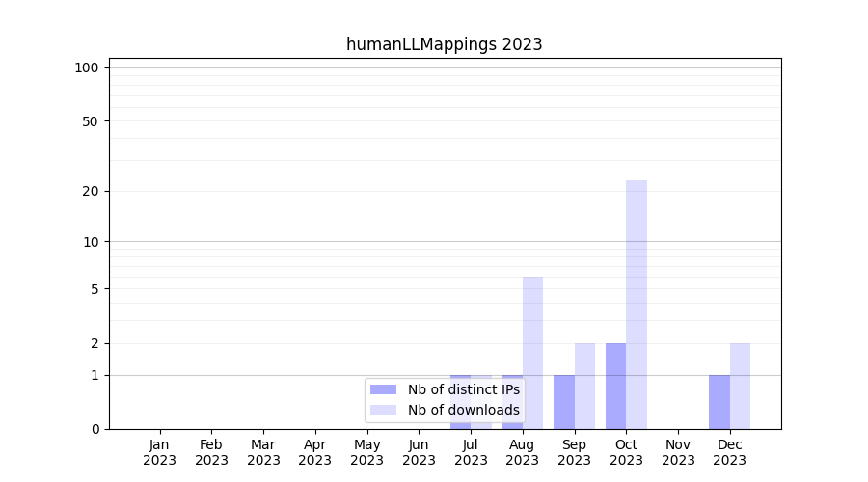Select the 5 tick on the y-axis
This screenshot has height=482, width=868.
click(x=95, y=289)
